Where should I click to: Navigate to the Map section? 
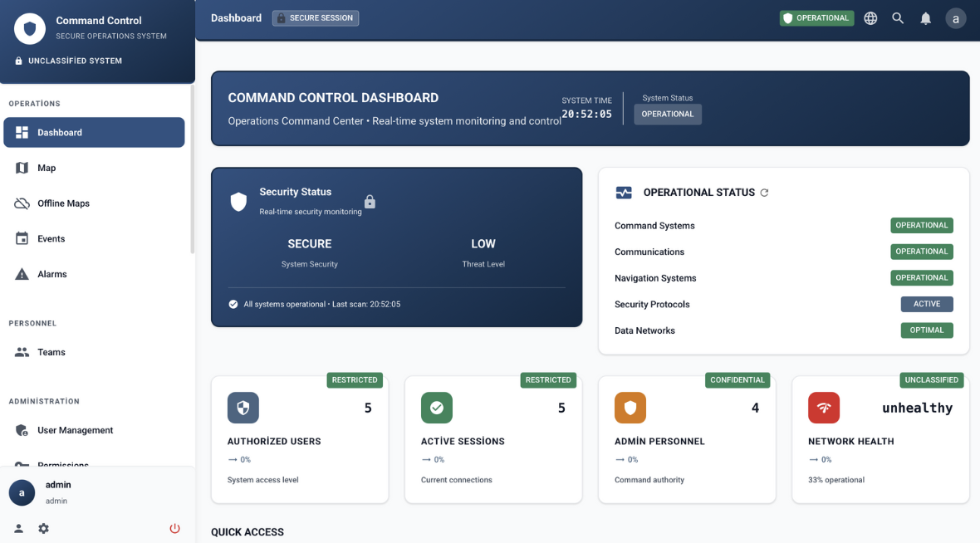pyautogui.click(x=93, y=168)
